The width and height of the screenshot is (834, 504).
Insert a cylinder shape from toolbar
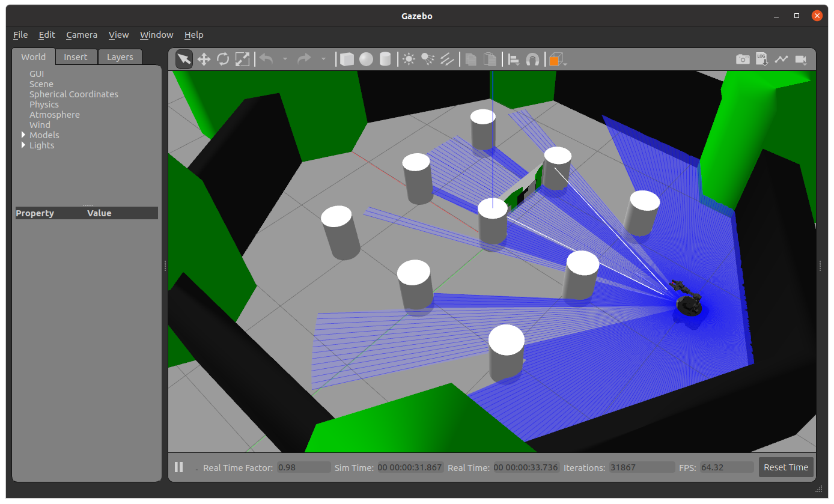point(385,59)
